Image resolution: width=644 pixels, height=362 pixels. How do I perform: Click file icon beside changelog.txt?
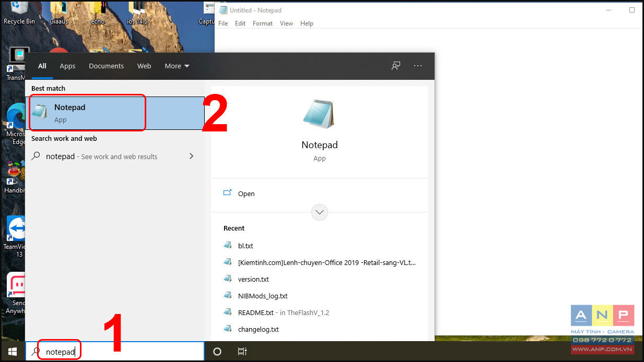click(x=227, y=329)
